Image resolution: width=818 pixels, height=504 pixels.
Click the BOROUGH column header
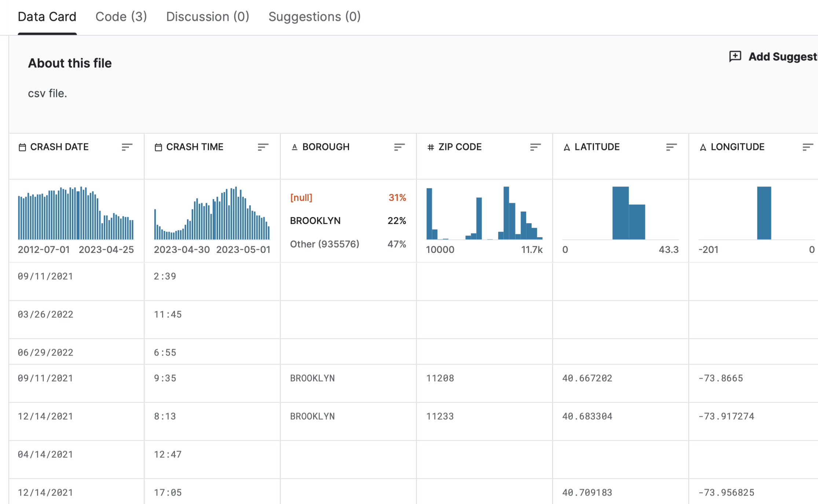(x=326, y=147)
